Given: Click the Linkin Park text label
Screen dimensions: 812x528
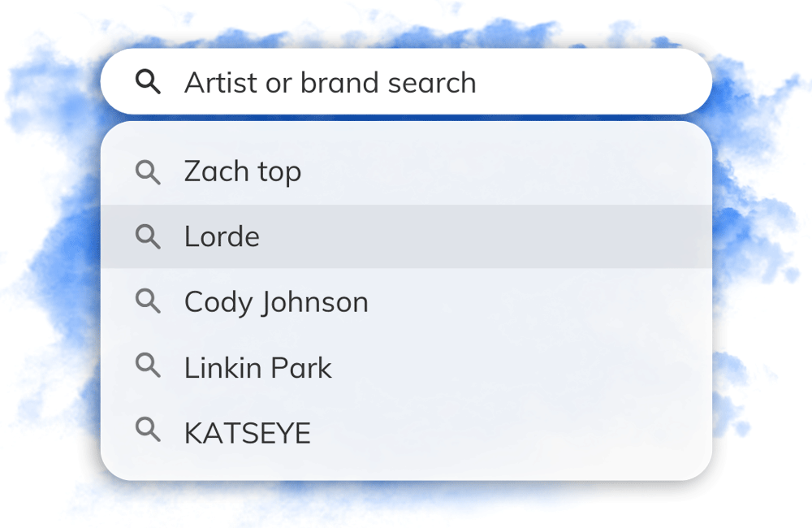Looking at the screenshot, I should [x=258, y=368].
